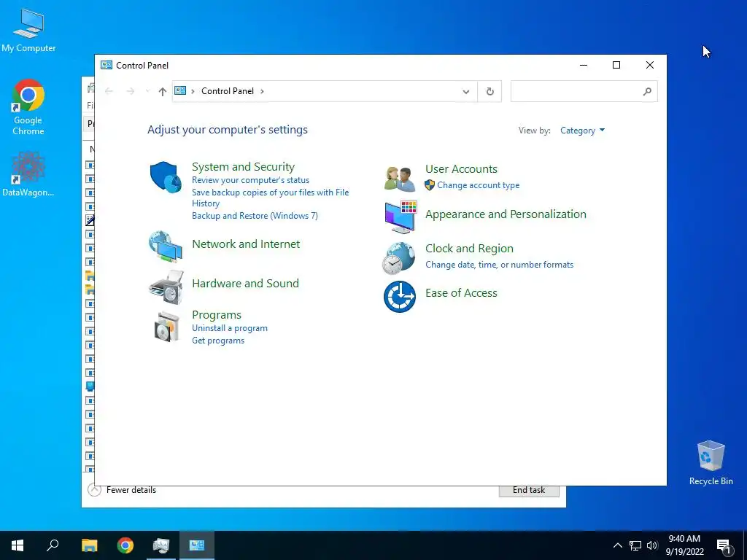
Task: Click the Control Panel icon in address bar
Action: tap(180, 91)
